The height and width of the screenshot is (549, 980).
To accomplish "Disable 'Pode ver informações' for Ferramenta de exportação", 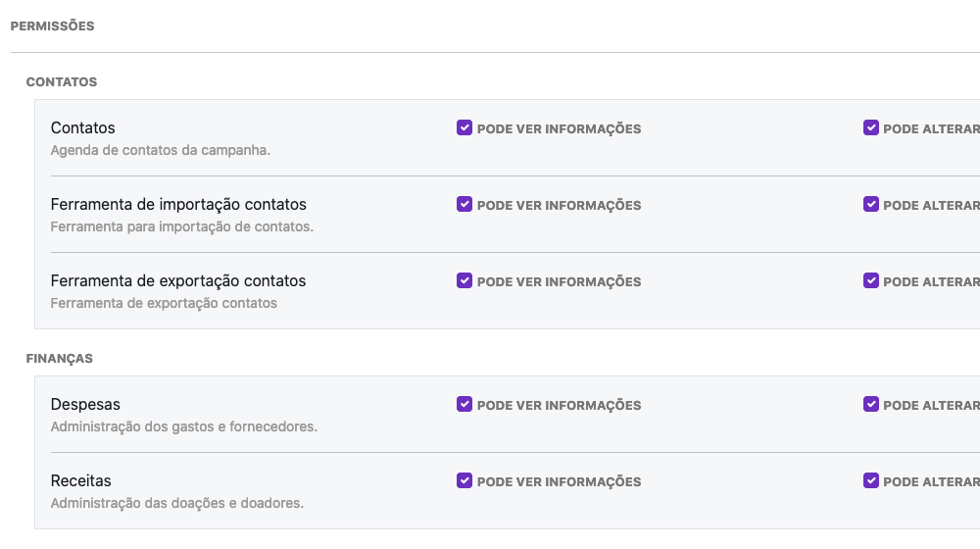I will pyautogui.click(x=465, y=280).
